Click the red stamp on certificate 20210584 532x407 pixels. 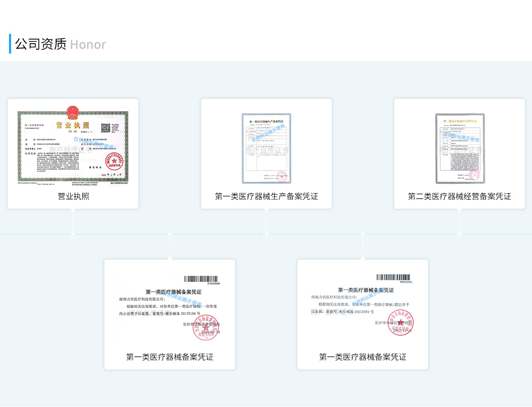(400, 322)
